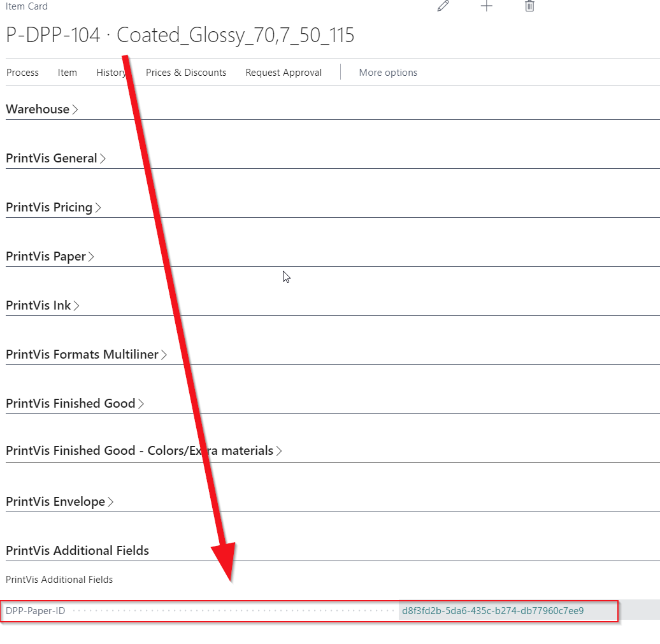660x644 pixels.
Task: Open the History menu
Action: [111, 73]
